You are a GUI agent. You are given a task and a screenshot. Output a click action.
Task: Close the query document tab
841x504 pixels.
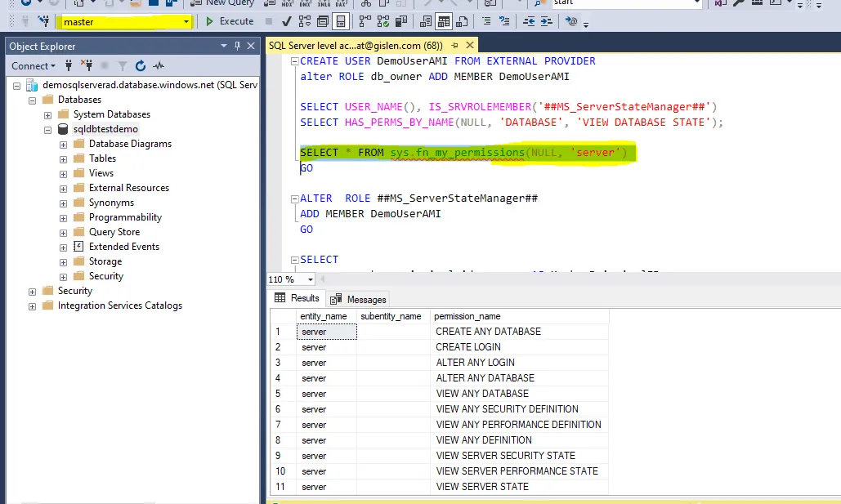tap(470, 46)
